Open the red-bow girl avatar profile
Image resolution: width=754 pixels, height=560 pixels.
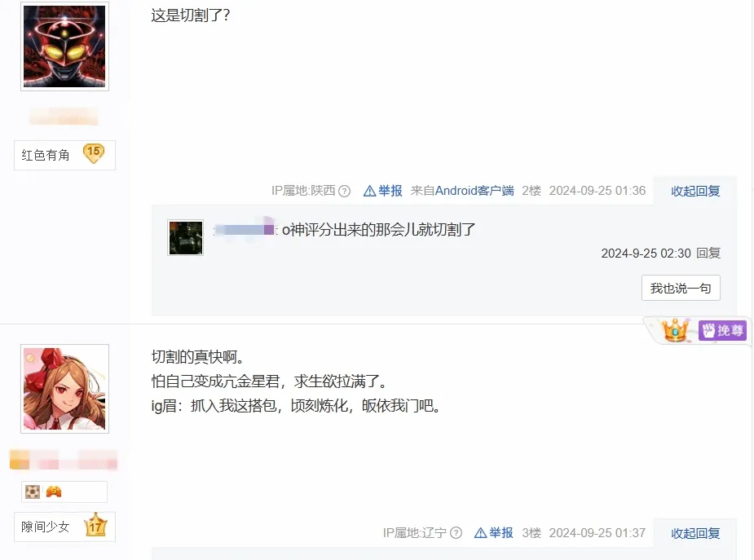[x=64, y=388]
